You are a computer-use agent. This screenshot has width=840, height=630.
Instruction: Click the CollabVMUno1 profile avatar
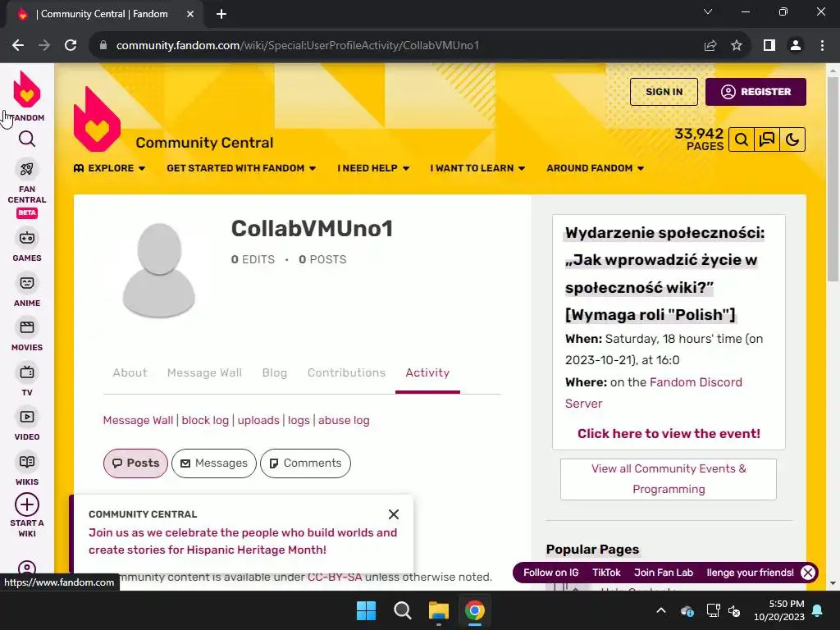tap(158, 270)
